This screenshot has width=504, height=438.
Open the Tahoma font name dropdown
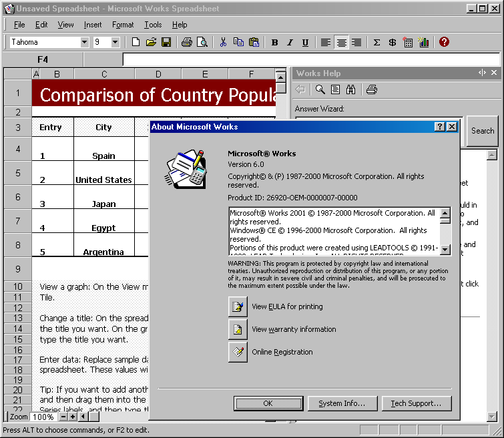point(85,42)
